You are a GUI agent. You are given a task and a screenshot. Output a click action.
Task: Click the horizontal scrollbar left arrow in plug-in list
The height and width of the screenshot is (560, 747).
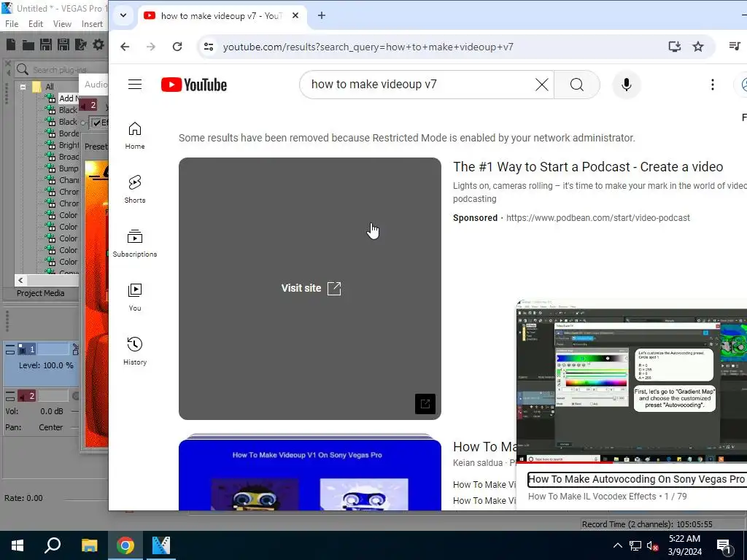[20, 281]
